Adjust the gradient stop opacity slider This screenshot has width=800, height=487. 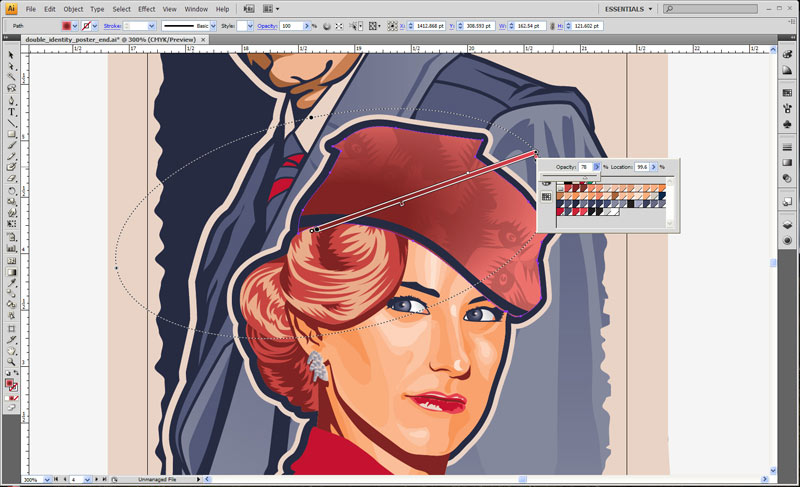[x=585, y=177]
